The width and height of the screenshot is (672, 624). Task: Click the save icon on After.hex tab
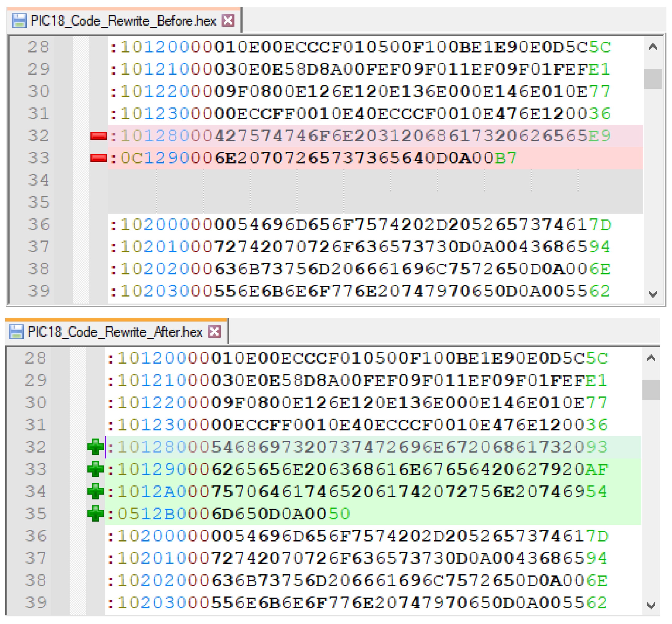(16, 332)
